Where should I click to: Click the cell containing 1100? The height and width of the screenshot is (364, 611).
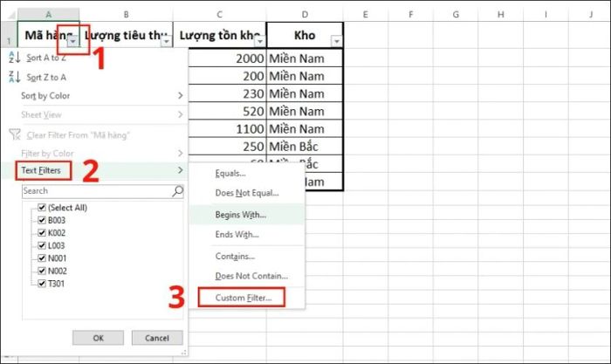coord(227,129)
